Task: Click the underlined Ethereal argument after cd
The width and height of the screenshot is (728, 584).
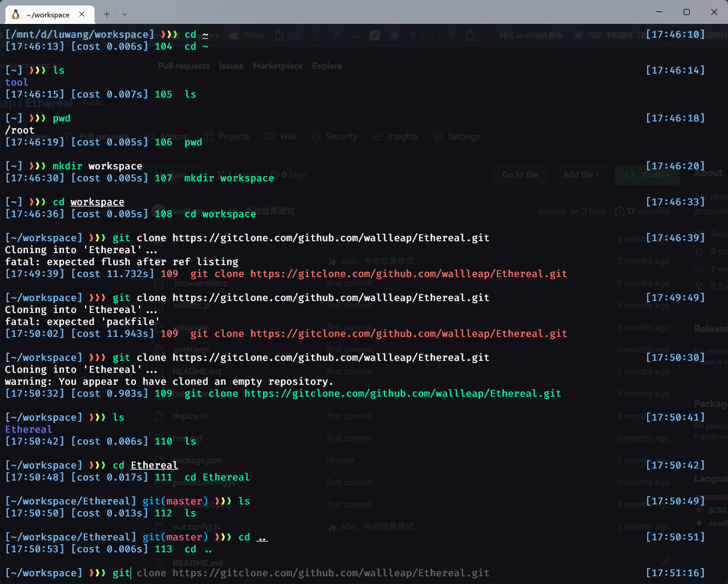Action: (154, 466)
